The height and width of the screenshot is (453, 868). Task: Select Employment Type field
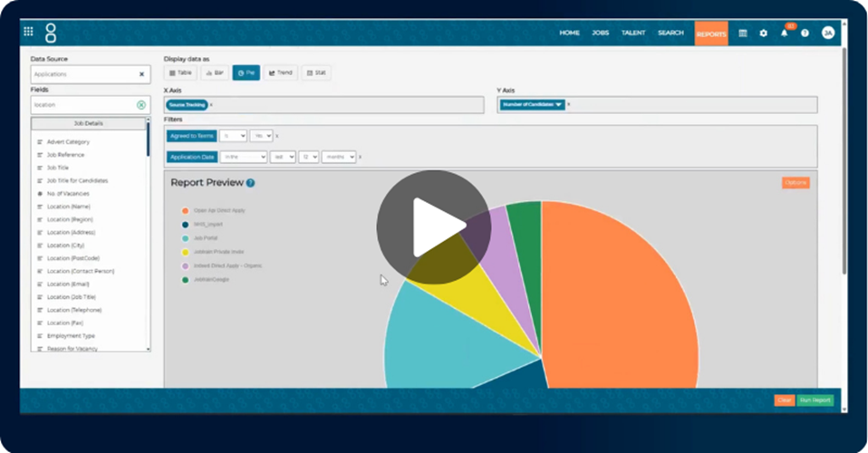pyautogui.click(x=71, y=336)
